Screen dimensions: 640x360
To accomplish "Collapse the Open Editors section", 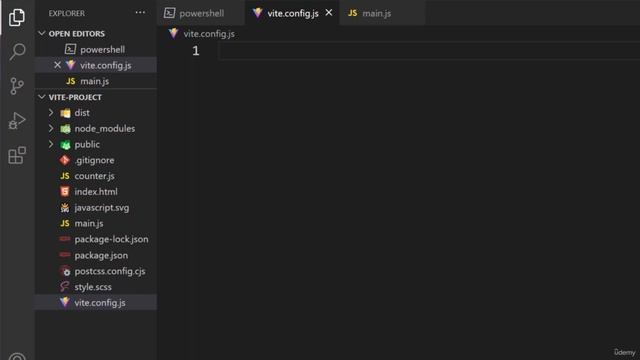I will click(x=42, y=33).
